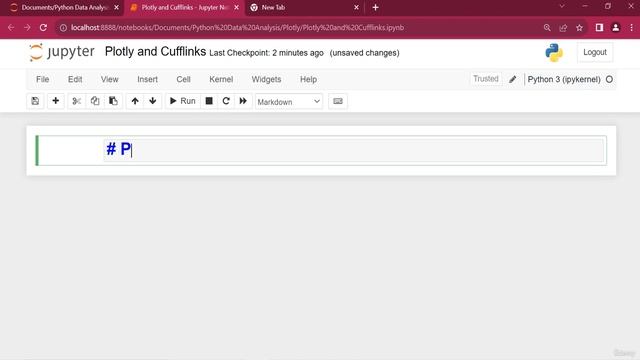Click the Jupyter logo
Screen dimensions: 640x360
click(62, 52)
